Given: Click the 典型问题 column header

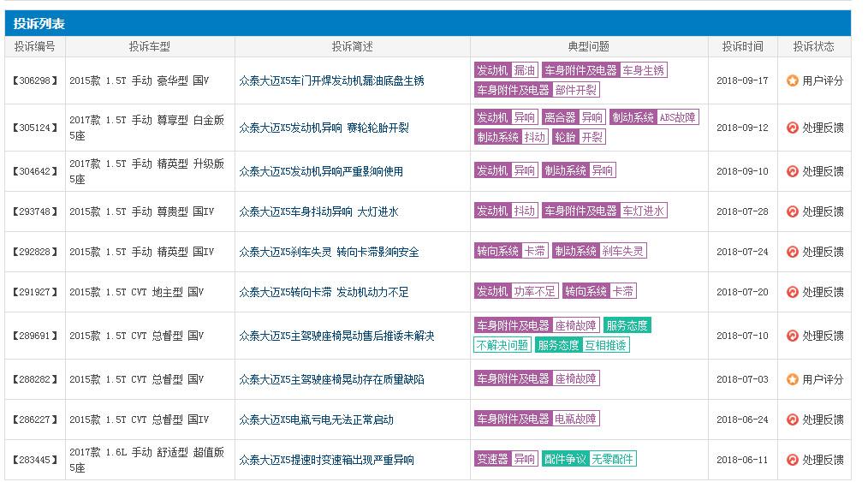Looking at the screenshot, I should (588, 46).
